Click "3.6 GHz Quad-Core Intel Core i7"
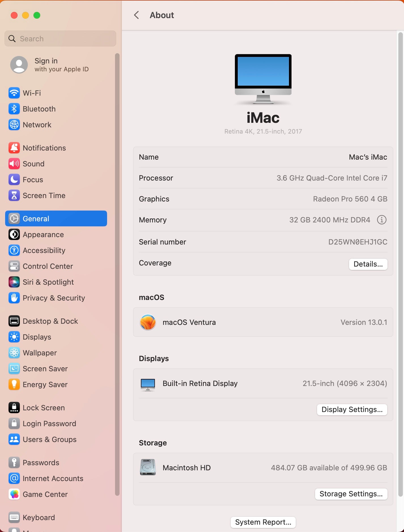 click(332, 178)
